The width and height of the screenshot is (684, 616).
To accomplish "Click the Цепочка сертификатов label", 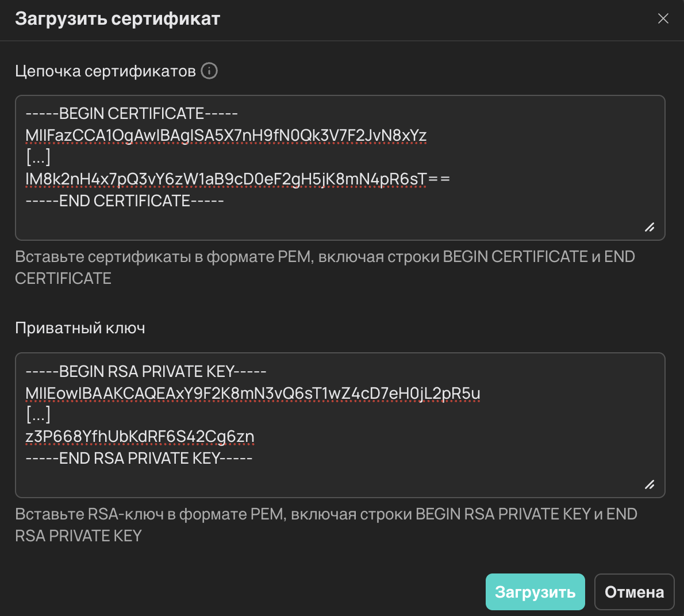I will [106, 71].
